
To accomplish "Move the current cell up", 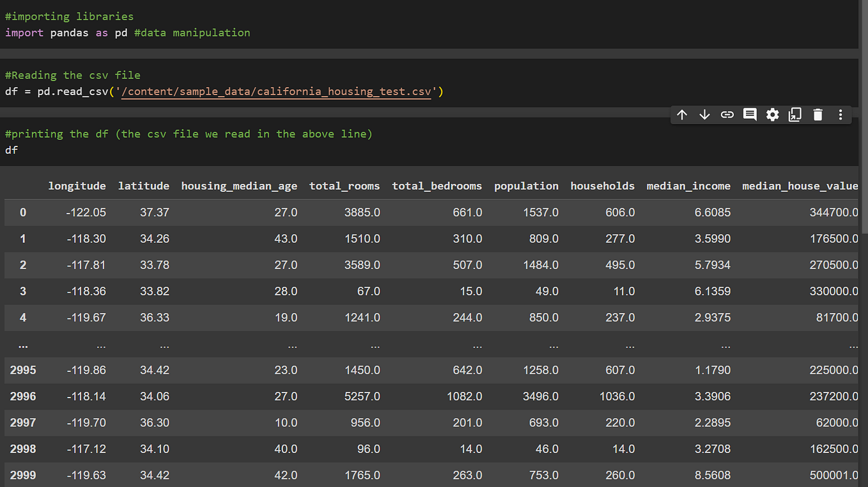I will [681, 114].
